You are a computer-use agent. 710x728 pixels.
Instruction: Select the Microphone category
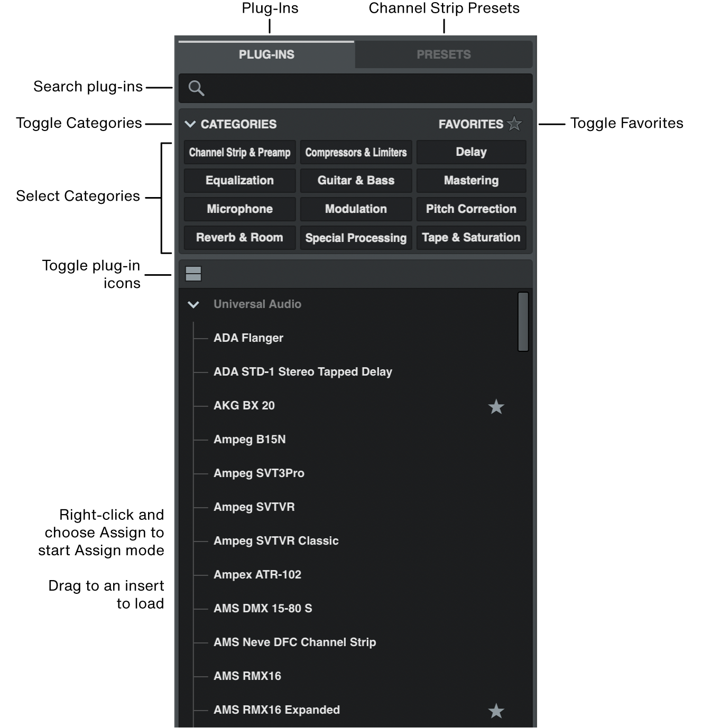click(239, 209)
